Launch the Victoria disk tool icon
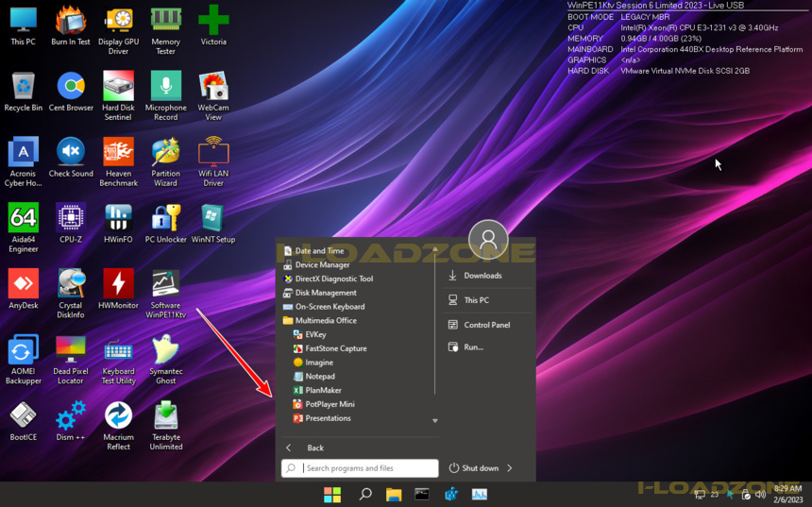 pyautogui.click(x=213, y=25)
